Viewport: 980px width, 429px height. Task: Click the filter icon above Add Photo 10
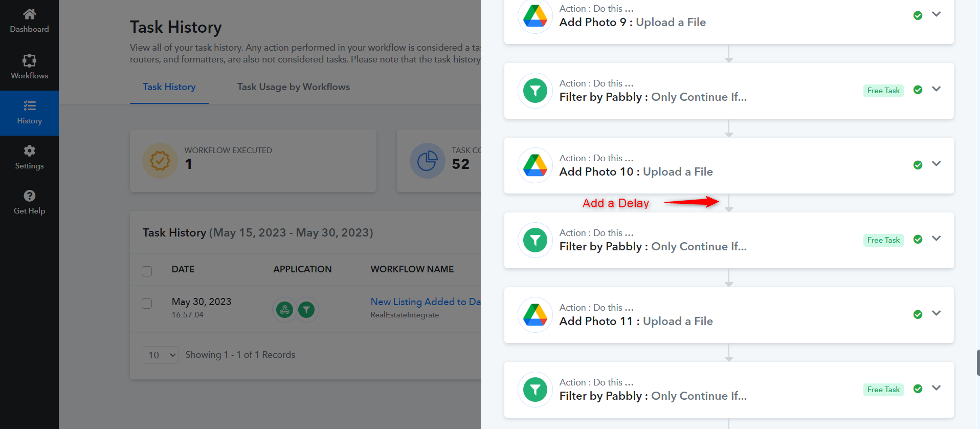[535, 91]
